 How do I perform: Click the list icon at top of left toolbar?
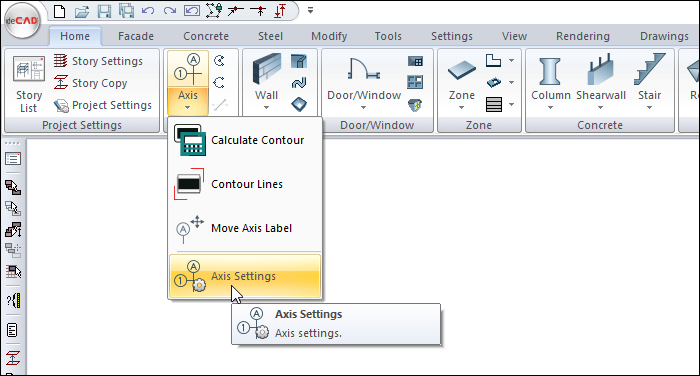(x=13, y=159)
